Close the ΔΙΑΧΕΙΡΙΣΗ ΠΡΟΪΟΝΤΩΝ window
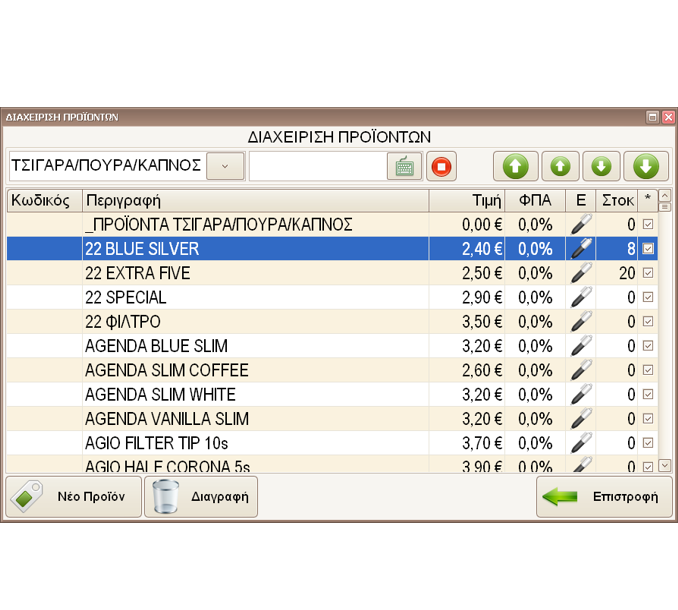This screenshot has height=610, width=678. coord(668,117)
